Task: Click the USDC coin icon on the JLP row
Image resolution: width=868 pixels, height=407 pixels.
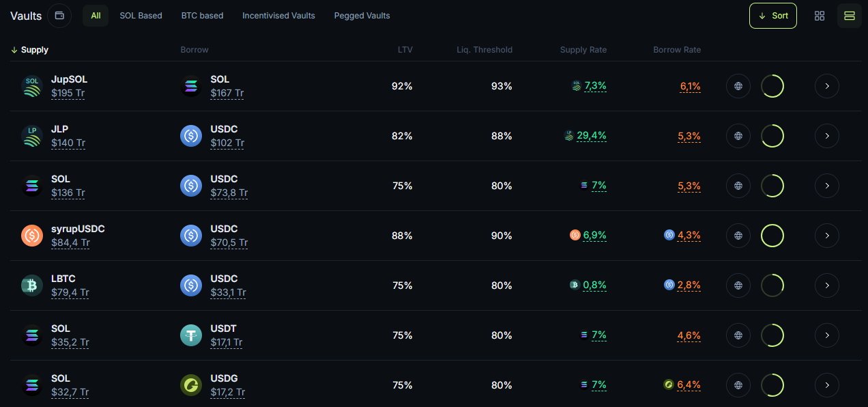Action: click(x=190, y=136)
